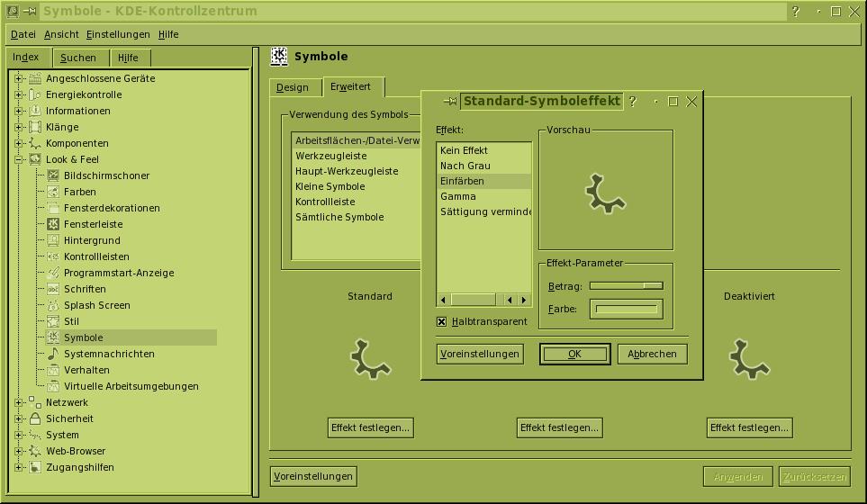Click the pin icon in Standard-Symboleffekt titlebar
This screenshot has height=504, width=867.
tap(450, 101)
